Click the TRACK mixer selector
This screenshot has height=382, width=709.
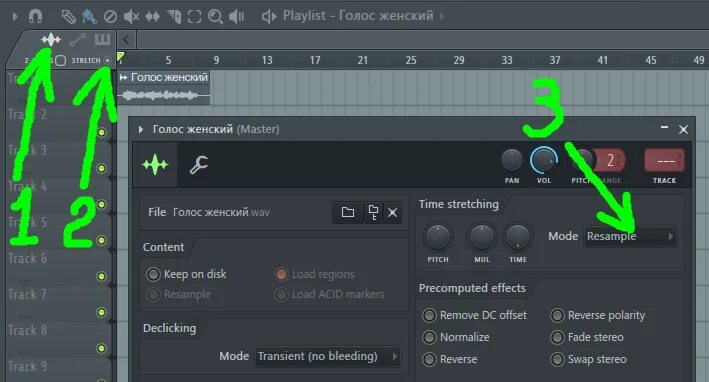click(664, 161)
